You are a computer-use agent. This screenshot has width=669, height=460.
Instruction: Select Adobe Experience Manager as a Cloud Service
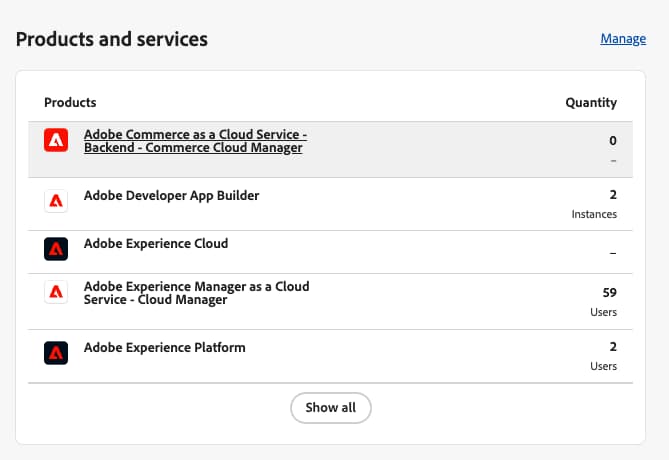click(196, 293)
